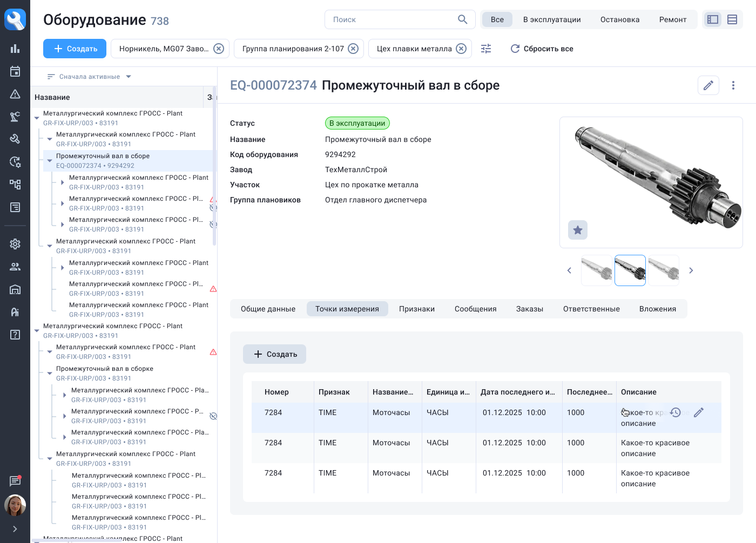Click 'Сбросить все' to reset filters

point(542,49)
